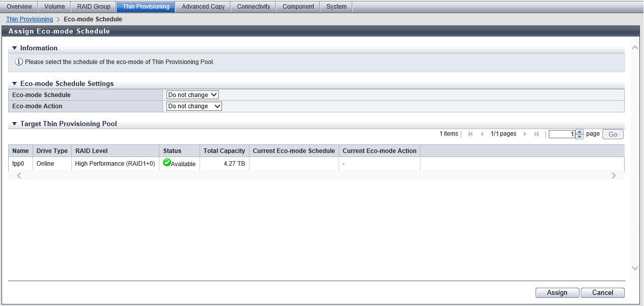Follow the Thin Provisioning breadcrumb link
This screenshot has height=306, width=644.
coord(30,19)
